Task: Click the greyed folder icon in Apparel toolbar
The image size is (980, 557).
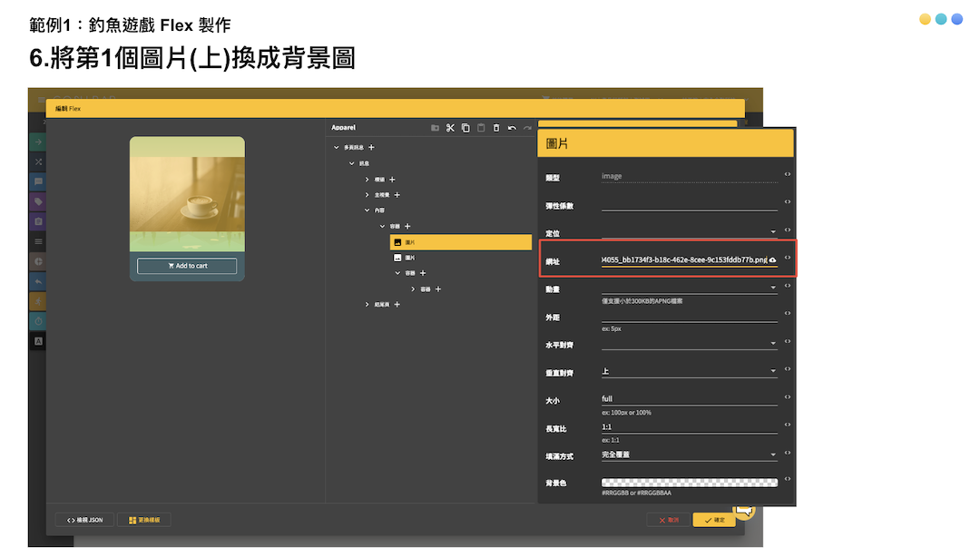Action: [435, 128]
